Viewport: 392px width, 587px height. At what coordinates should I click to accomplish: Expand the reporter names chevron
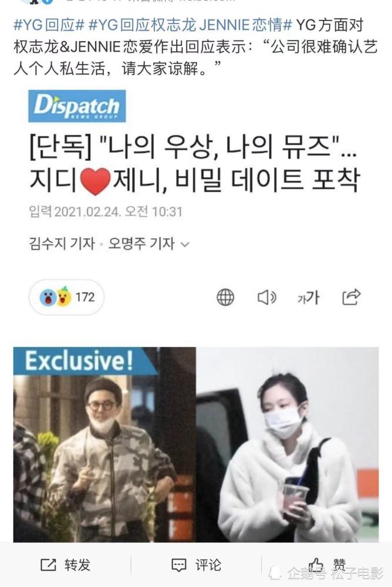tap(185, 245)
